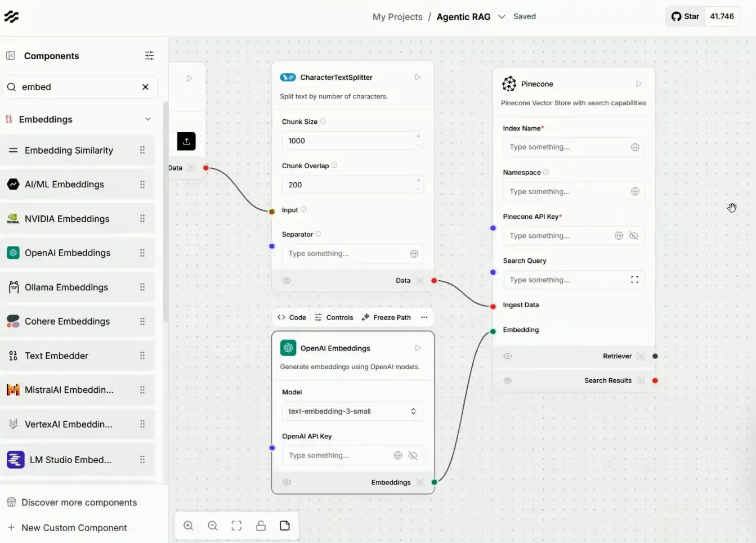756x543 pixels.
Task: Inspect the Retriever output with the eye icon
Action: click(508, 356)
